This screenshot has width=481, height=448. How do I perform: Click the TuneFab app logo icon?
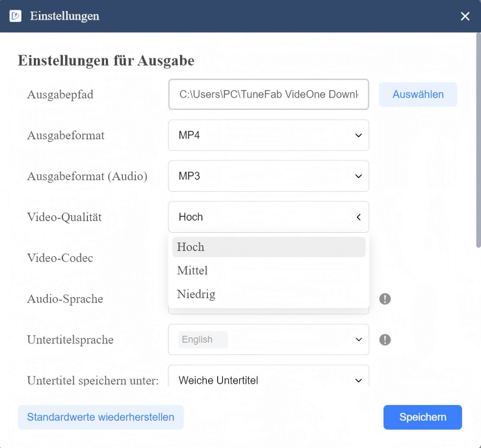[16, 16]
